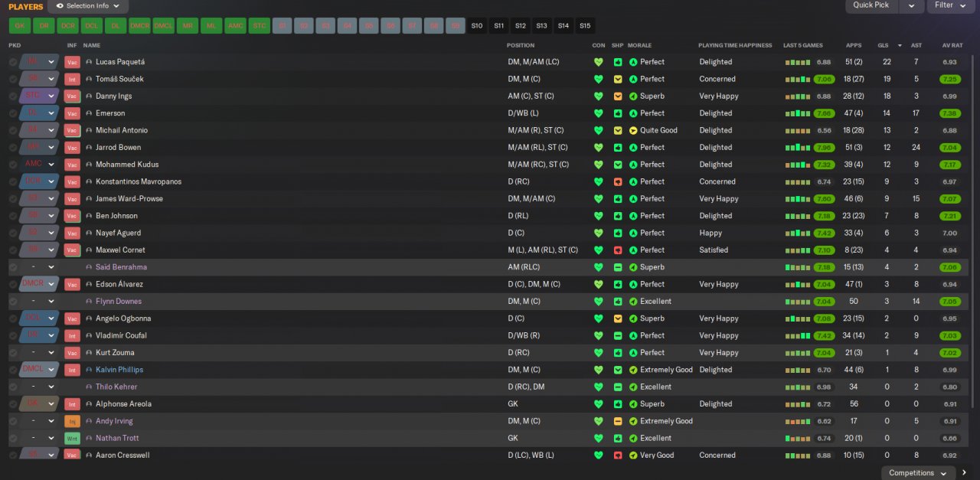
Task: Click the player profile icon beside Emerson
Action: [89, 113]
